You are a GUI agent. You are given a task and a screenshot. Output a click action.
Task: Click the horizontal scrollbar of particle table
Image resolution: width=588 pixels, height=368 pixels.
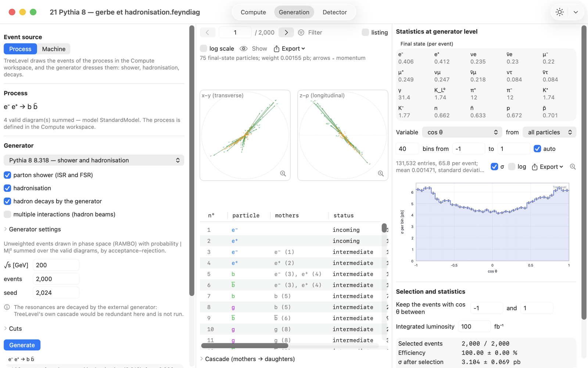tap(245, 346)
